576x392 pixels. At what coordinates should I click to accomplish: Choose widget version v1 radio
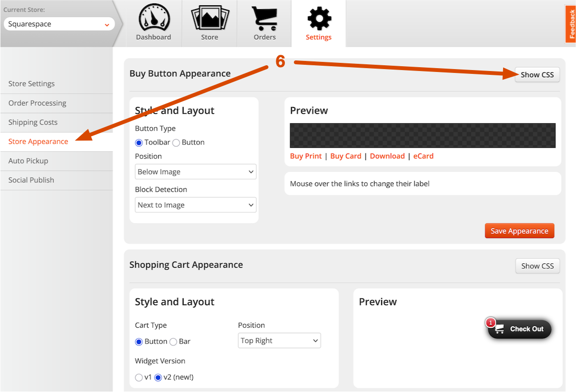[x=139, y=378]
